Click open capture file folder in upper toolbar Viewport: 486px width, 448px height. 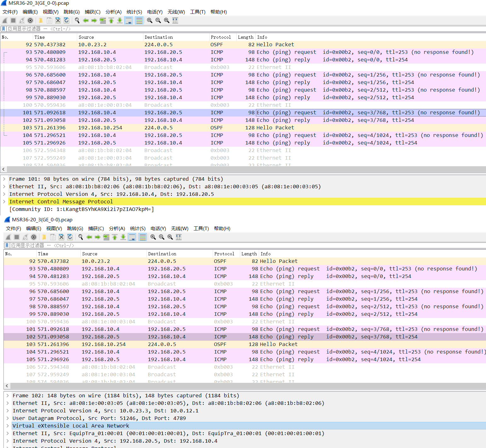point(41,20)
